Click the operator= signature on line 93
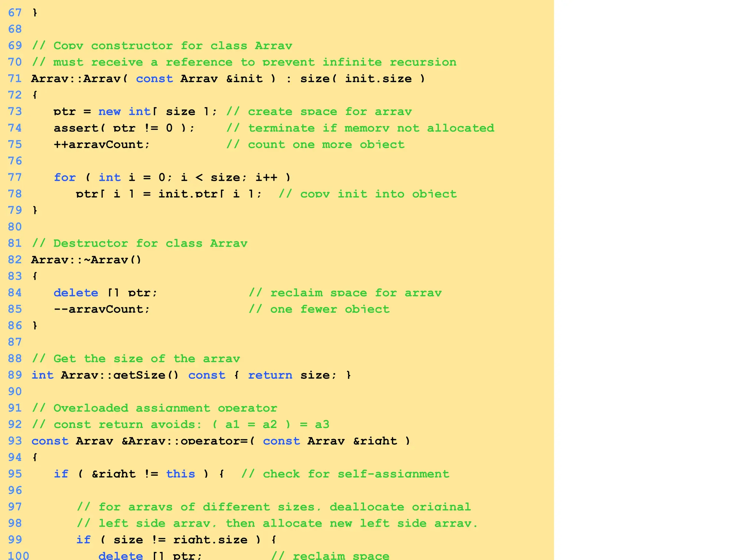The width and height of the screenshot is (747, 560). pos(221,441)
